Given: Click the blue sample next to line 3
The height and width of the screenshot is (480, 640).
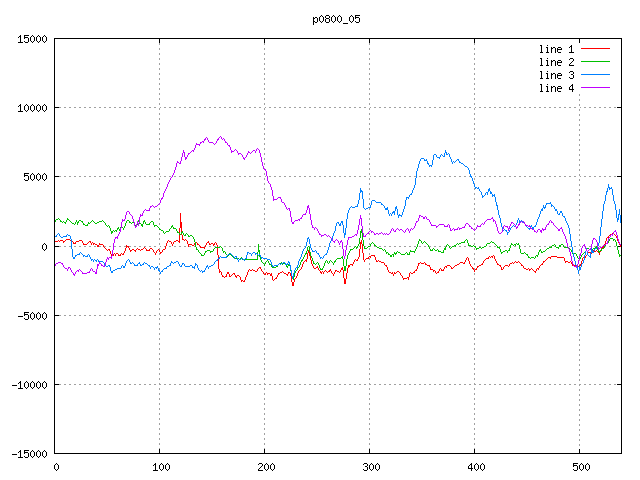Looking at the screenshot, I should [x=596, y=75].
